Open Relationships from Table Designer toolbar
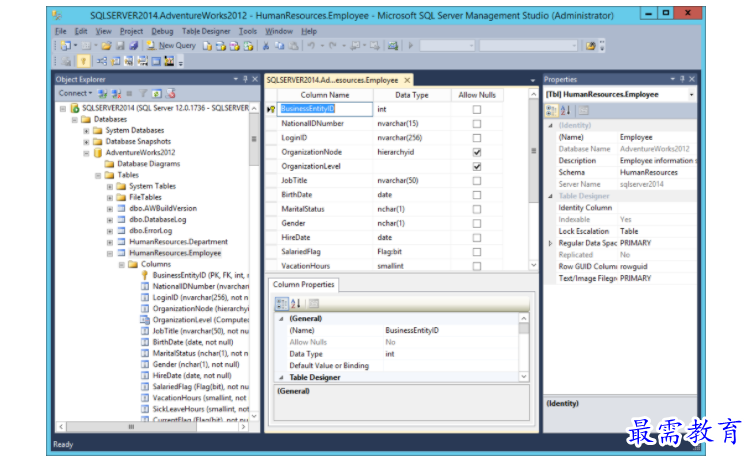 pyautogui.click(x=101, y=61)
